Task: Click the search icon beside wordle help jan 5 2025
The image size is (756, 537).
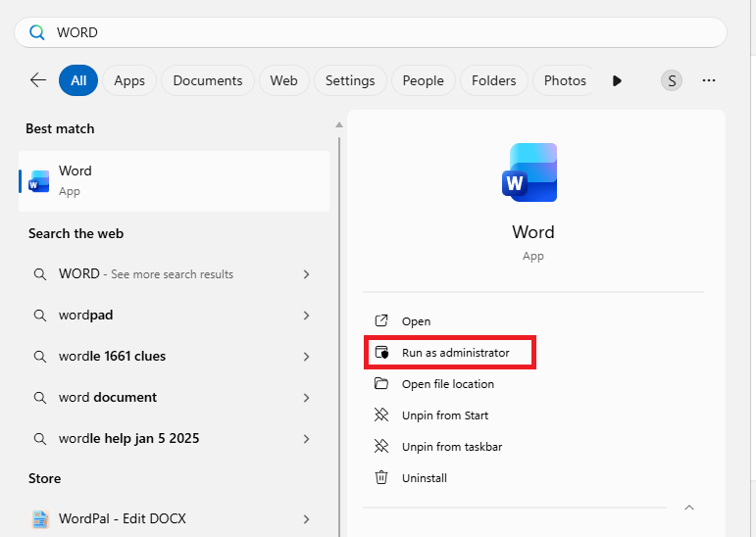Action: (x=40, y=439)
